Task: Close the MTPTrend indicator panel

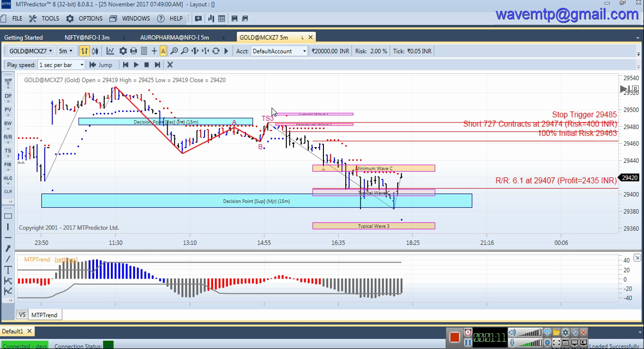Action: (637, 258)
